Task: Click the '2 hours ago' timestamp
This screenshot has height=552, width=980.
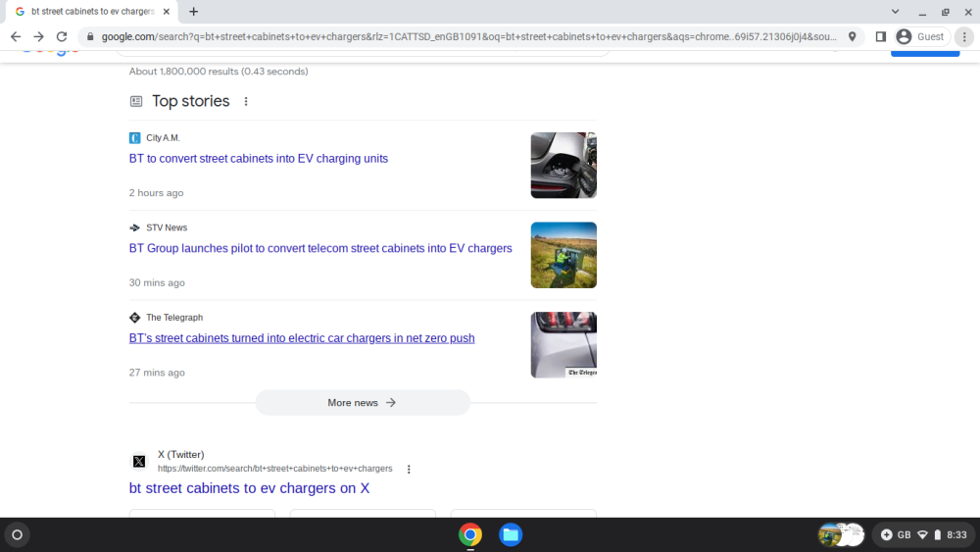Action: click(156, 193)
